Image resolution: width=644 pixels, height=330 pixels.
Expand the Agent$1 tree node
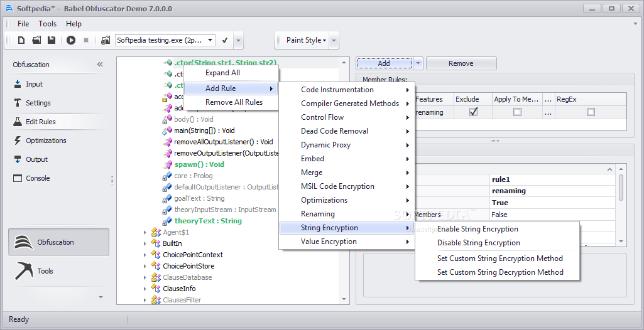(145, 232)
